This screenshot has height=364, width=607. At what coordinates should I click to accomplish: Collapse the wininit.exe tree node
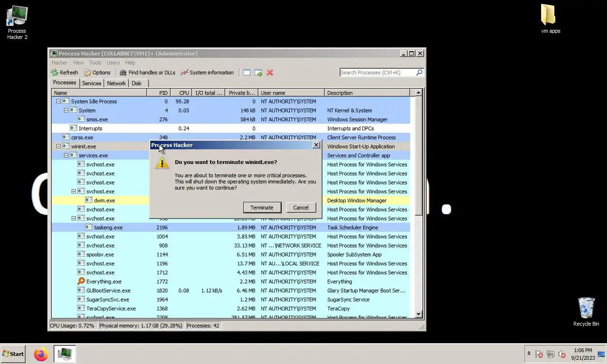58,146
